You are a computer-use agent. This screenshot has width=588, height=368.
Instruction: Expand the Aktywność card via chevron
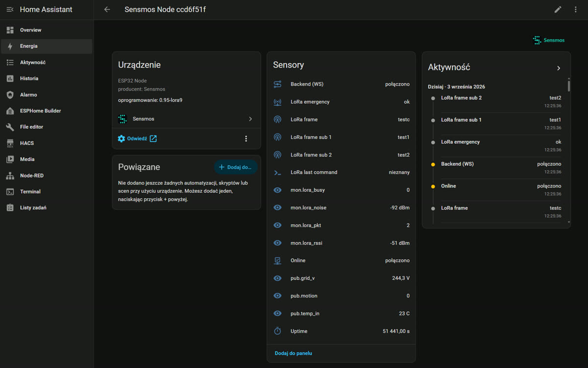point(559,68)
